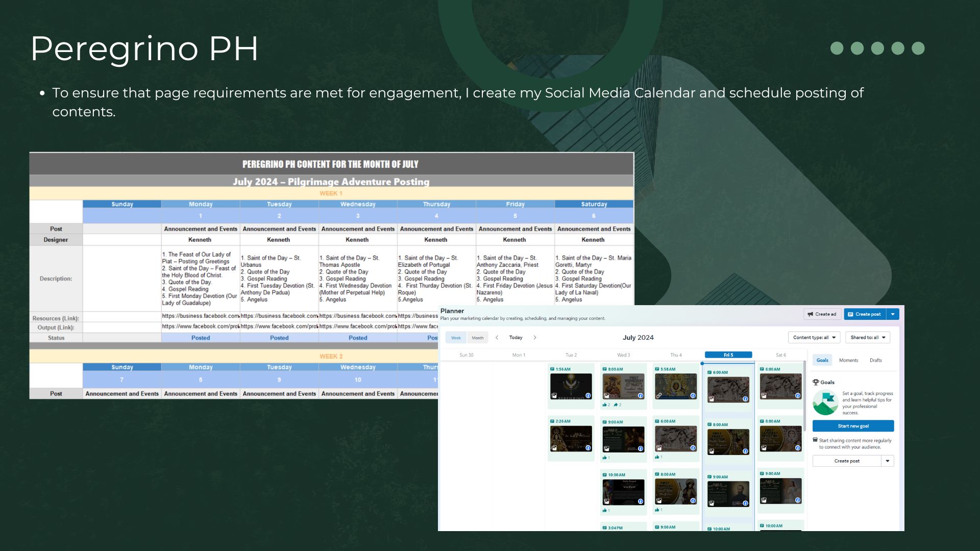
Task: Open the Drafts tab
Action: coord(876,360)
